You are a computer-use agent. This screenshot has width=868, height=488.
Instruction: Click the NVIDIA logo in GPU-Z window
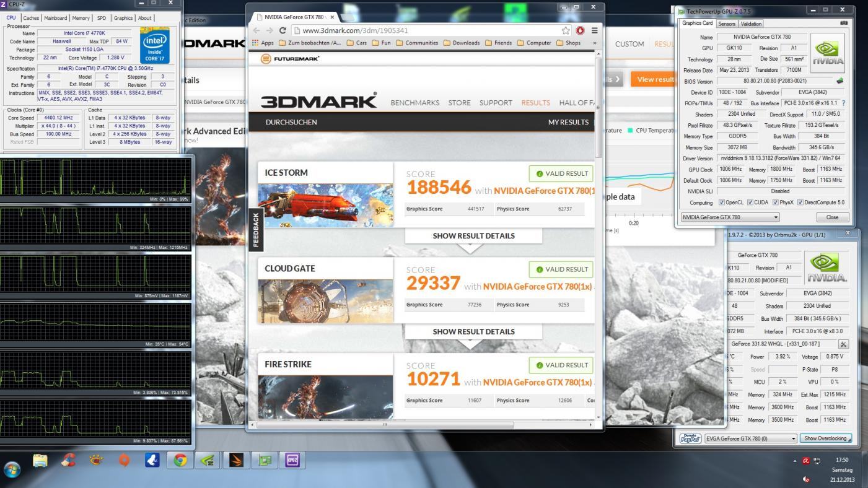tap(828, 52)
